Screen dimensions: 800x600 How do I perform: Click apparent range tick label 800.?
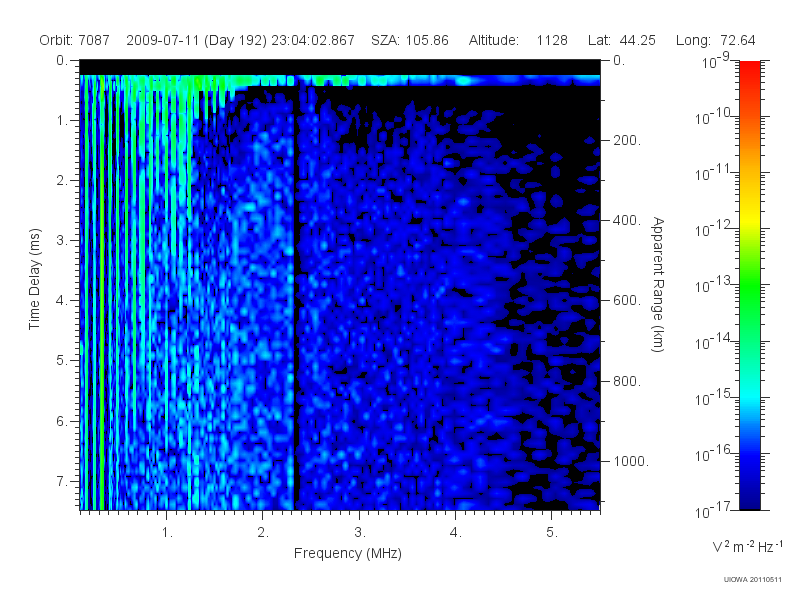tap(627, 381)
